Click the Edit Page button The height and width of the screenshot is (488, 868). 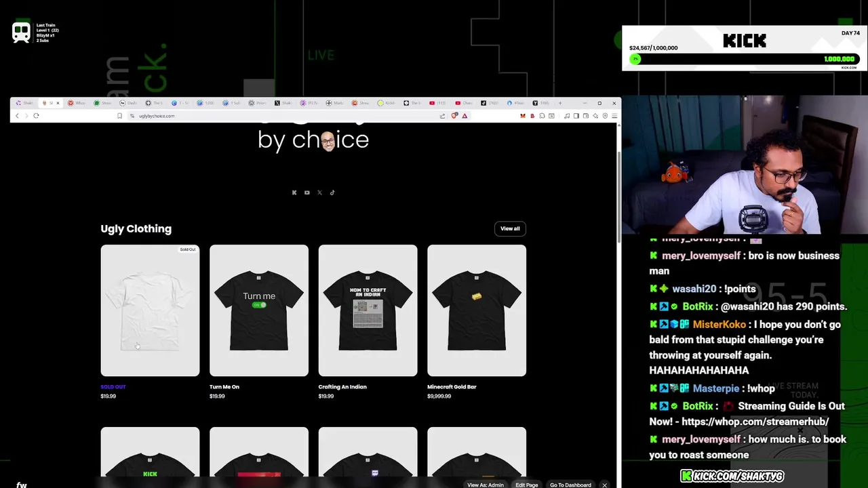click(x=526, y=485)
